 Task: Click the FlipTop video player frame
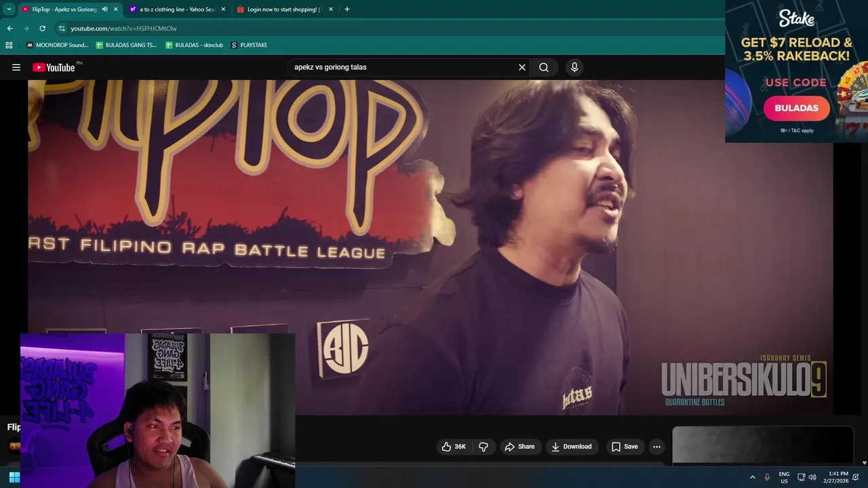click(430, 247)
